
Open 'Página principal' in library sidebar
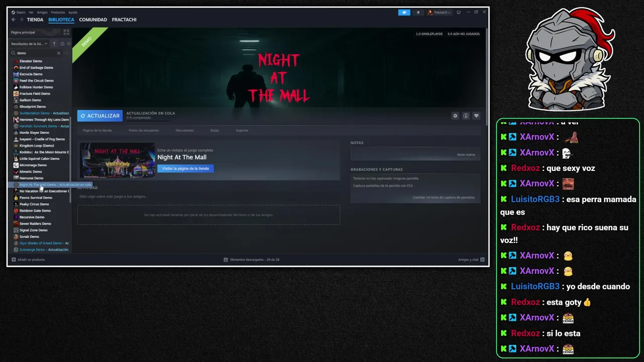[x=23, y=32]
